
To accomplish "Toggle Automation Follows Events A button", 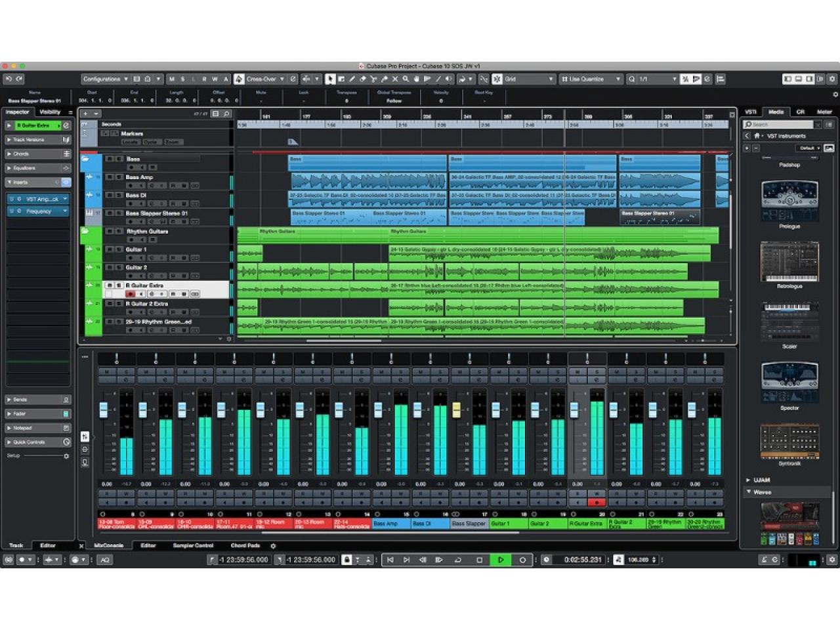I will tap(225, 79).
